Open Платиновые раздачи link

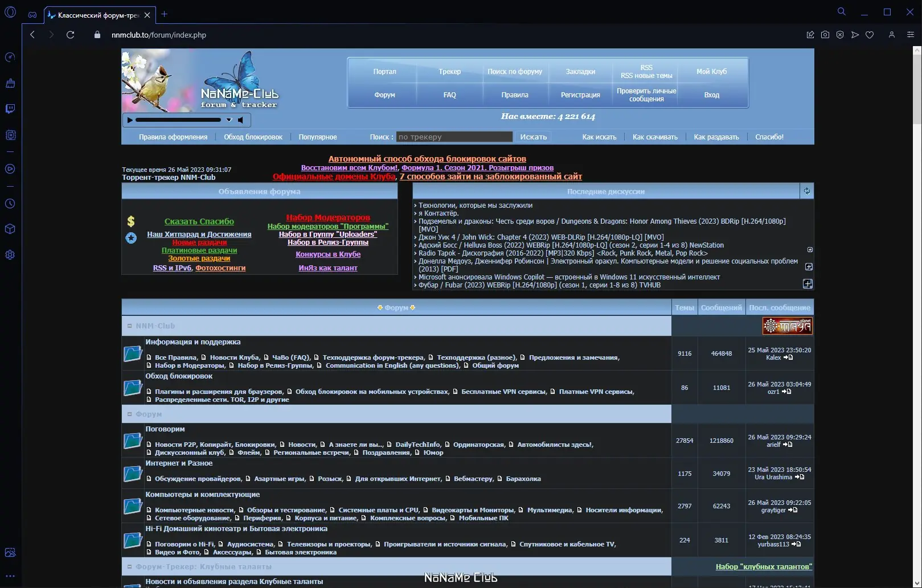point(199,250)
